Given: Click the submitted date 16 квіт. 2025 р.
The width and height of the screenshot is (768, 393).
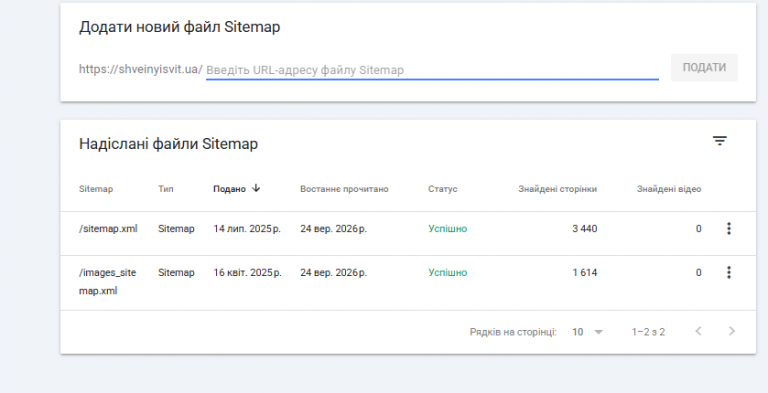Looking at the screenshot, I should pos(247,272).
